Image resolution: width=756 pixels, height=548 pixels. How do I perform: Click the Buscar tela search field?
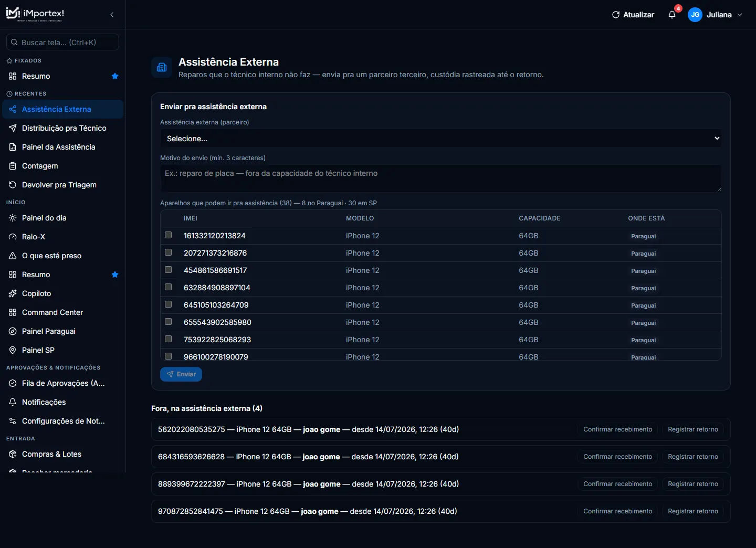click(62, 43)
